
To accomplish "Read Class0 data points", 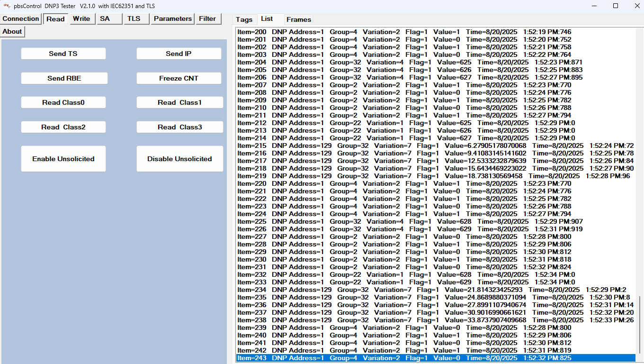I will point(63,102).
